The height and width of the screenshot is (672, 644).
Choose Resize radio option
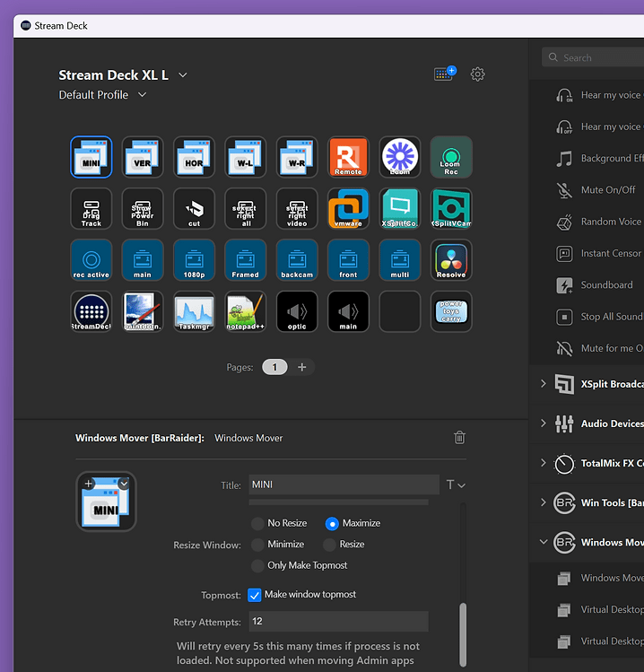329,545
